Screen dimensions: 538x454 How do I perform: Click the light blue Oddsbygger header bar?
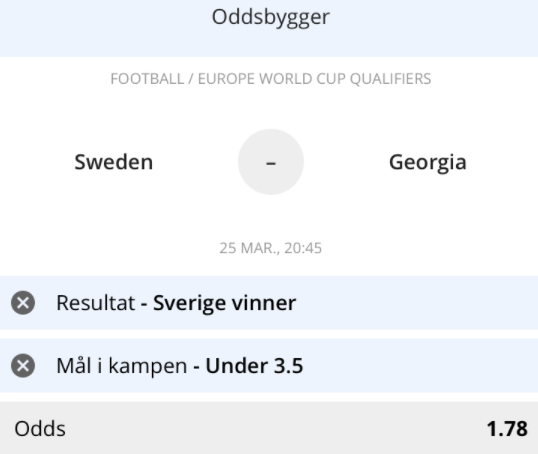(269, 28)
